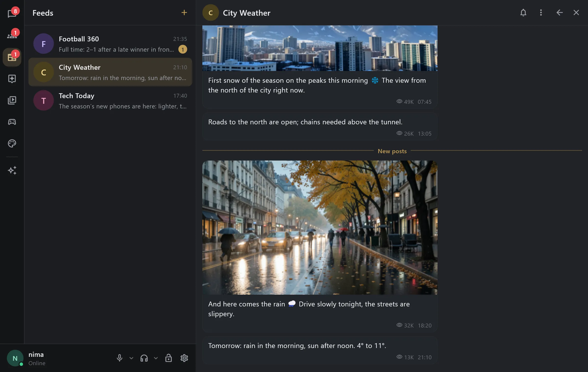Click the nima username label
Image resolution: width=588 pixels, height=372 pixels.
36,354
